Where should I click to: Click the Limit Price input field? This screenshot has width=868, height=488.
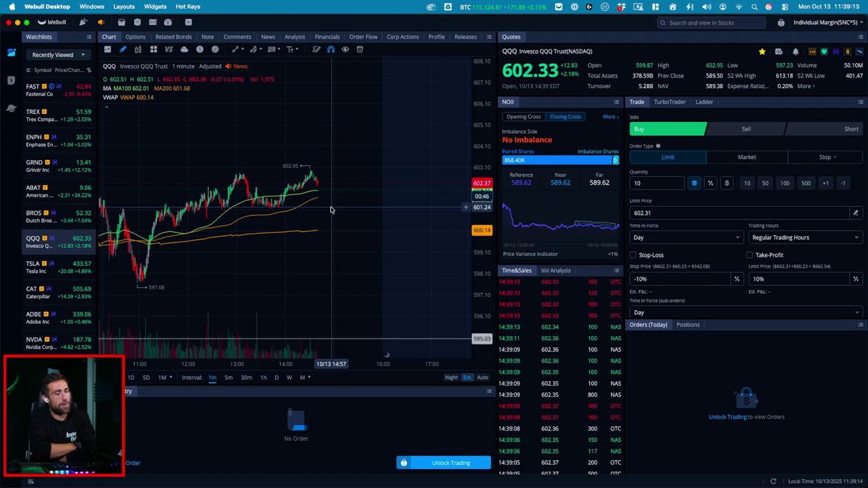click(740, 213)
